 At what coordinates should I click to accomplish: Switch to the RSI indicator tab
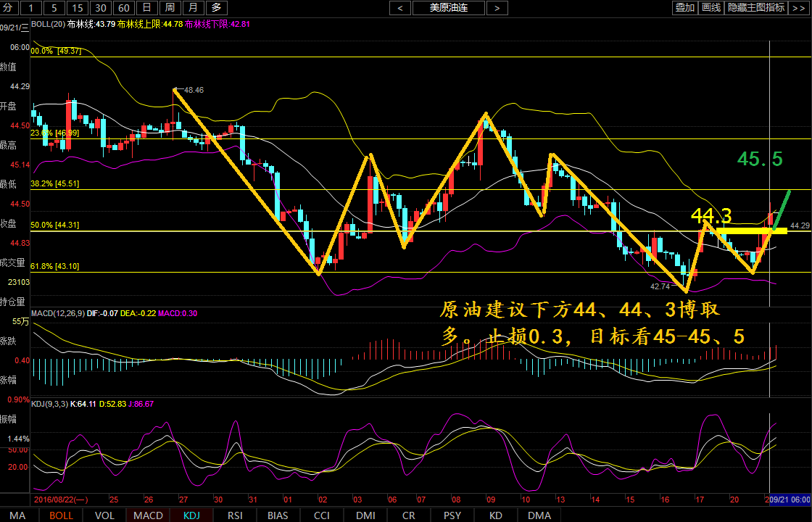(235, 515)
